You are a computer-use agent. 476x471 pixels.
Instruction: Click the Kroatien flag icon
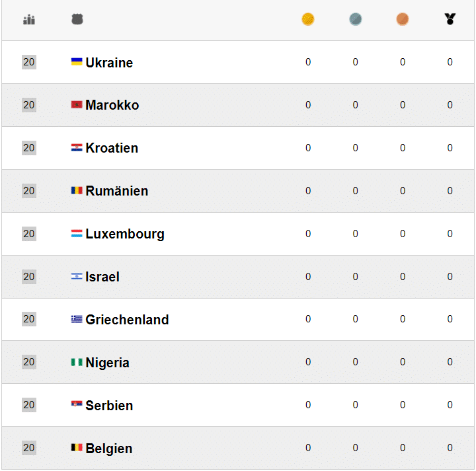(77, 148)
